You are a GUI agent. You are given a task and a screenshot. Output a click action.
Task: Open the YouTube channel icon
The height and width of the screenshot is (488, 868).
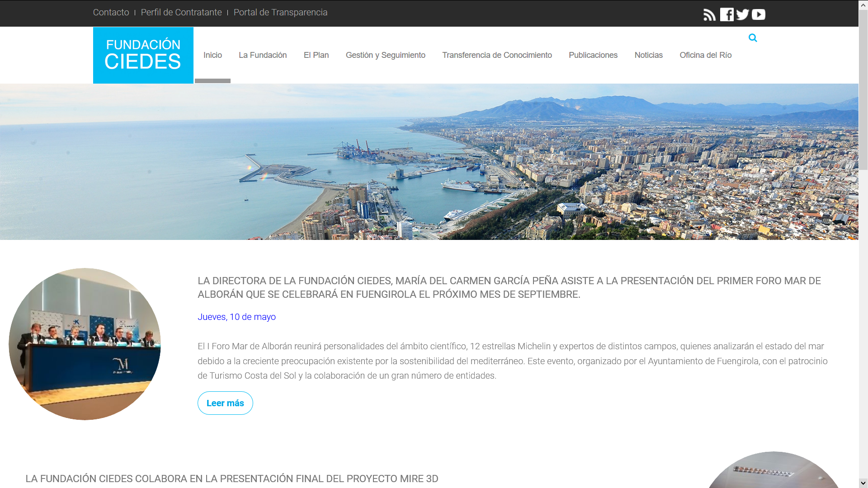tap(759, 14)
